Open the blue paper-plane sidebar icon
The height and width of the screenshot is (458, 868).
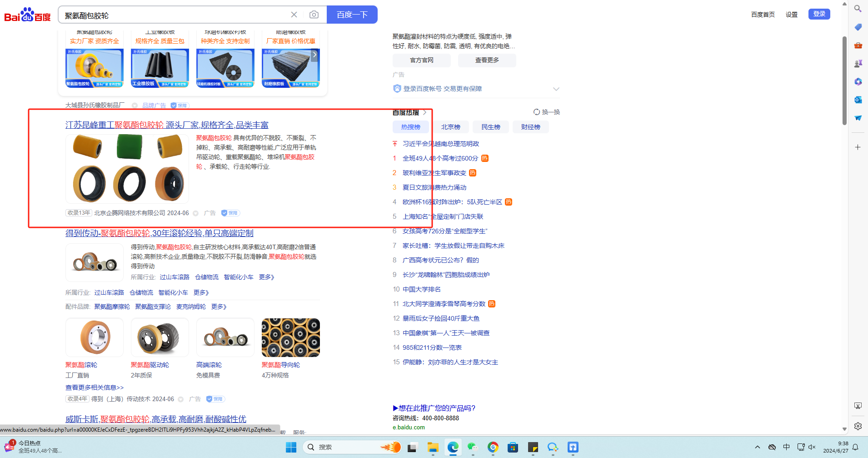[x=858, y=118]
